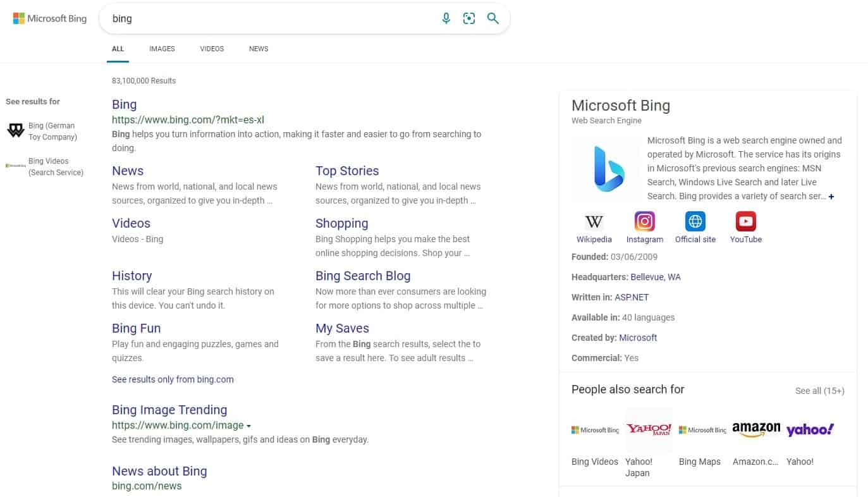Screen dimensions: 868x497
Task: Click the Microsoft Bing panel title
Action: [621, 106]
